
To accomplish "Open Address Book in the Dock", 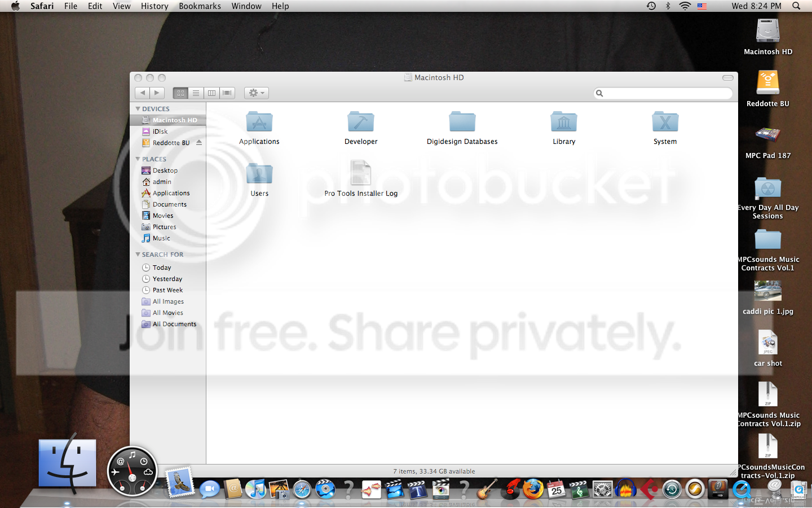I will [x=232, y=489].
